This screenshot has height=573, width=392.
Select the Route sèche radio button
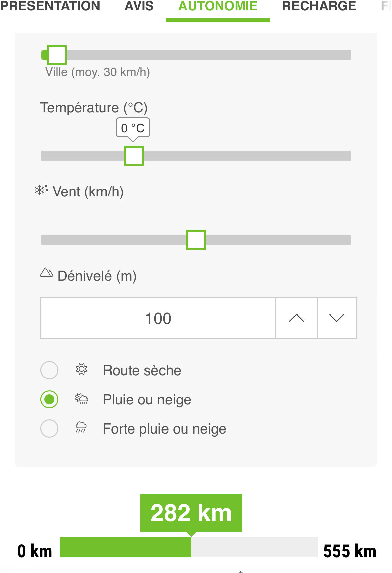click(x=49, y=370)
